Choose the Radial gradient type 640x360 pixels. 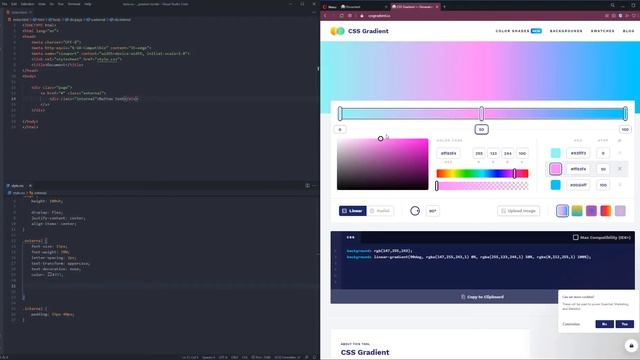pos(380,211)
